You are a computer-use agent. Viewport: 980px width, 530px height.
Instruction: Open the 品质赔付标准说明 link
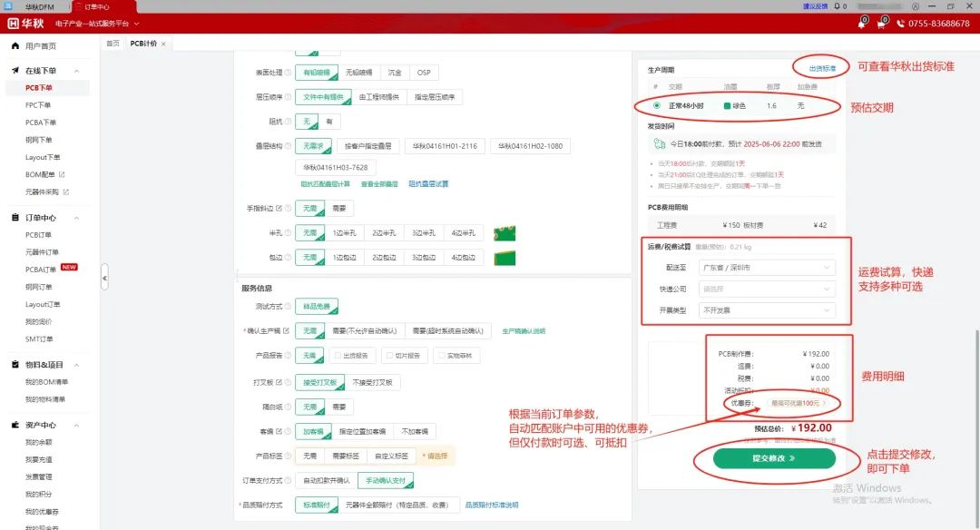[x=492, y=505]
